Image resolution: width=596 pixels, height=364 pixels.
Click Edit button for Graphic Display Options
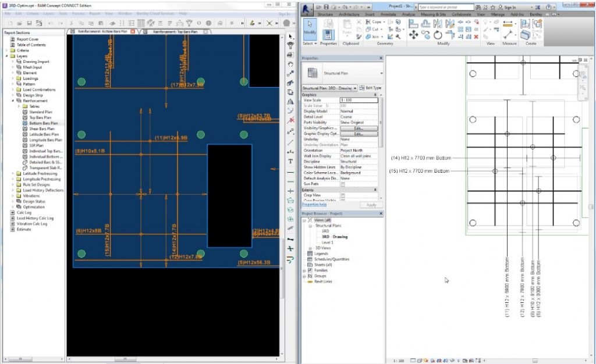coord(359,134)
